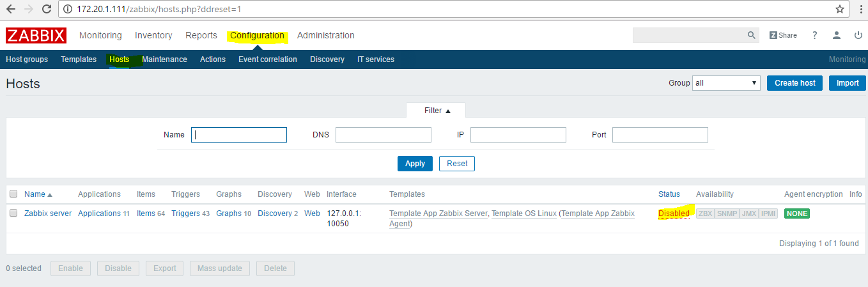
Task: Go to Discovery submenu
Action: coord(327,59)
